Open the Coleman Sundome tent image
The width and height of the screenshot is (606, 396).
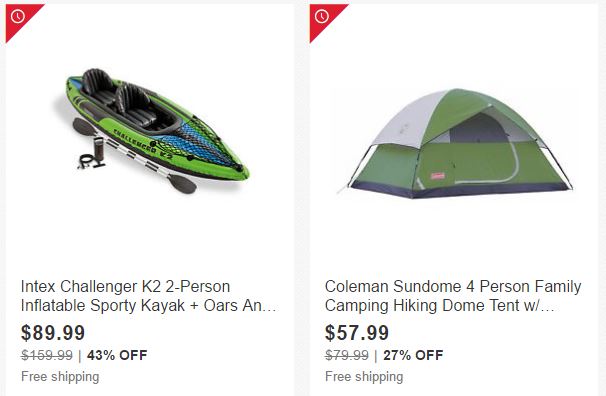(x=455, y=143)
